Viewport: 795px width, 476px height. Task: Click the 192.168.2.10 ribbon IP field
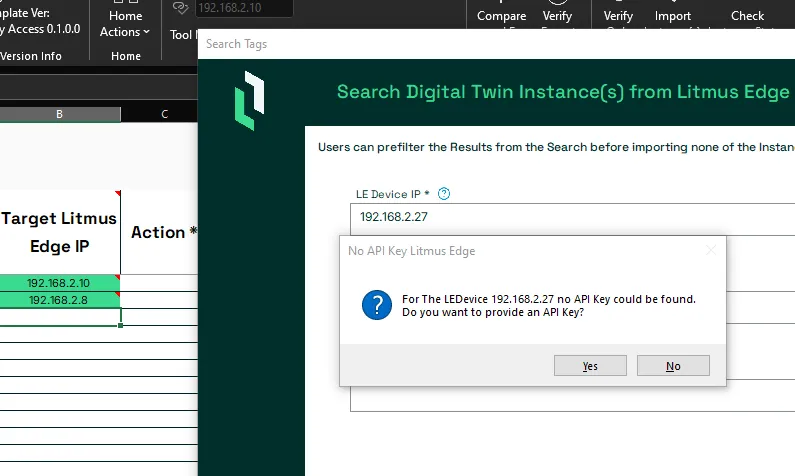click(244, 8)
